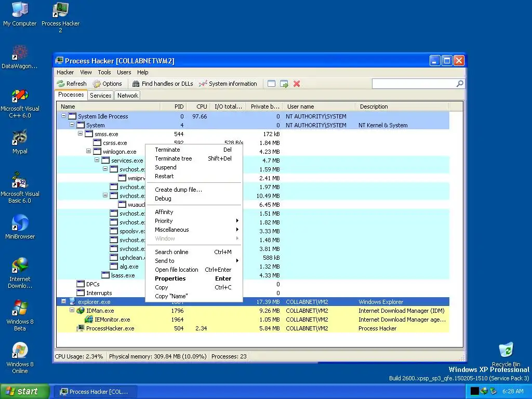Open Affinity from context menu
Image resolution: width=532 pixels, height=399 pixels.
(x=194, y=212)
